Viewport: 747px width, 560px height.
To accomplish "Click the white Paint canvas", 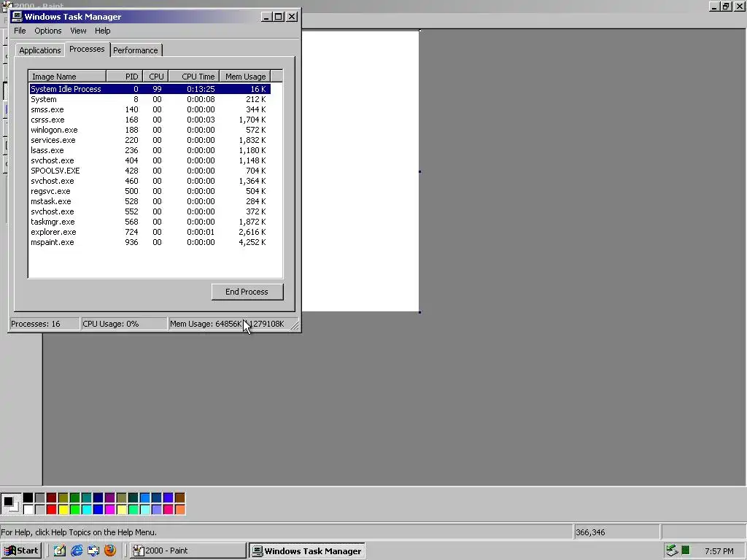I will (x=360, y=171).
